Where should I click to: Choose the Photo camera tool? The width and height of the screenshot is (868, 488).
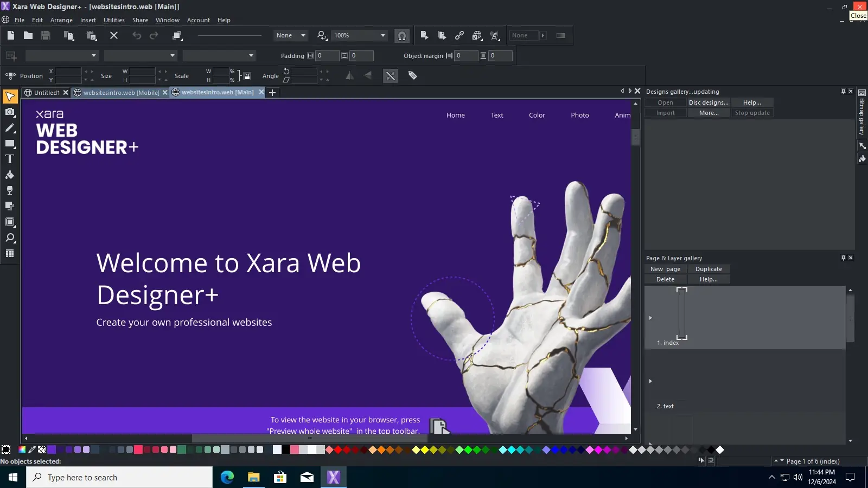coord(10,112)
